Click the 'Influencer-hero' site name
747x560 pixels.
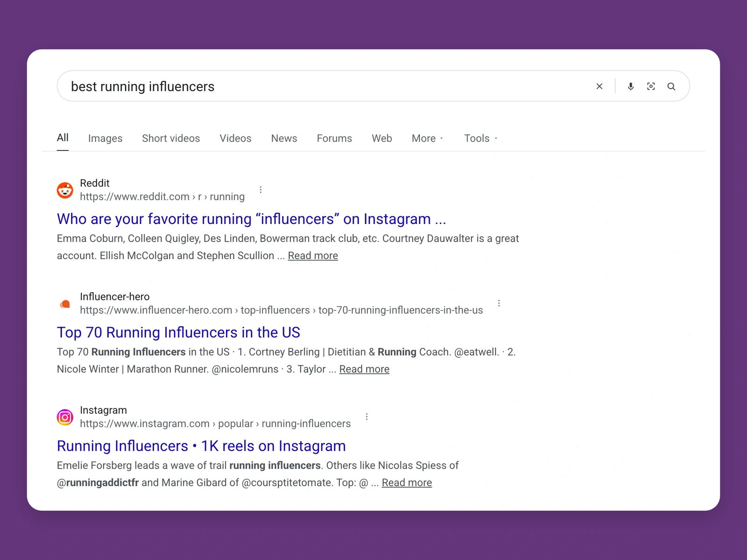[115, 297]
